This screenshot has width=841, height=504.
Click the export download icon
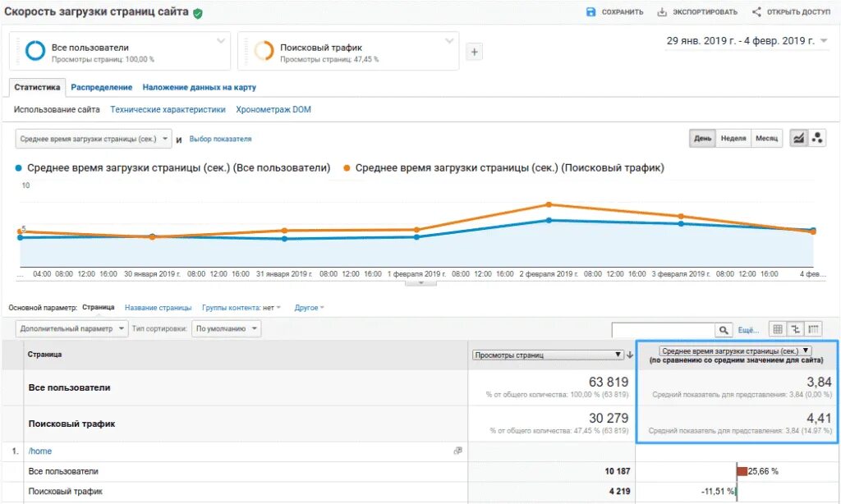click(662, 11)
